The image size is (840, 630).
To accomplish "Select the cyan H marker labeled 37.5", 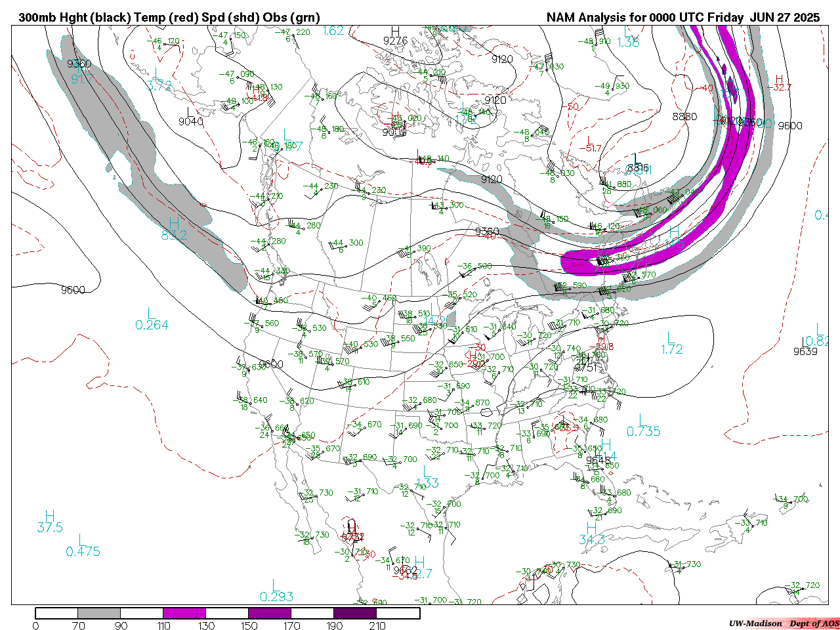I will (x=49, y=516).
